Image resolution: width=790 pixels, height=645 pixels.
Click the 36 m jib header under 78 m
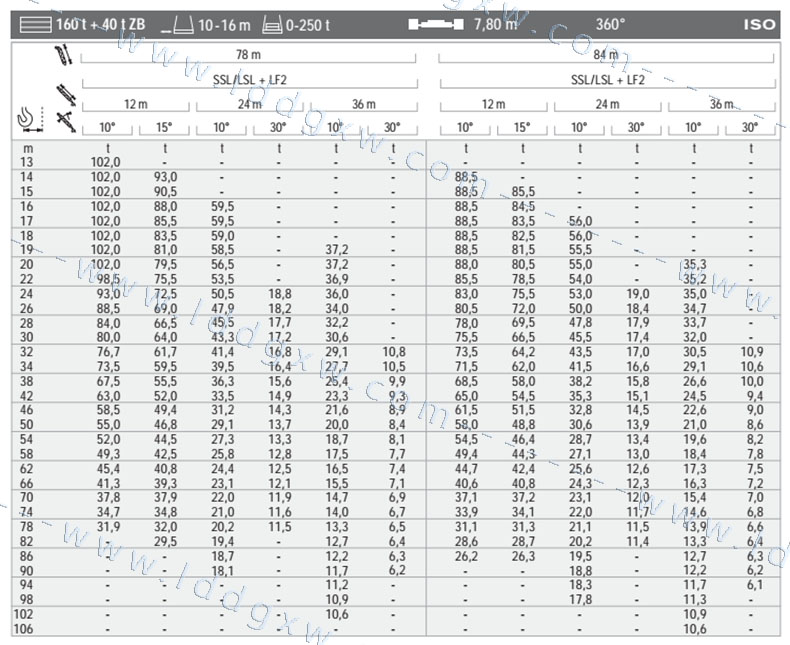coord(364,104)
